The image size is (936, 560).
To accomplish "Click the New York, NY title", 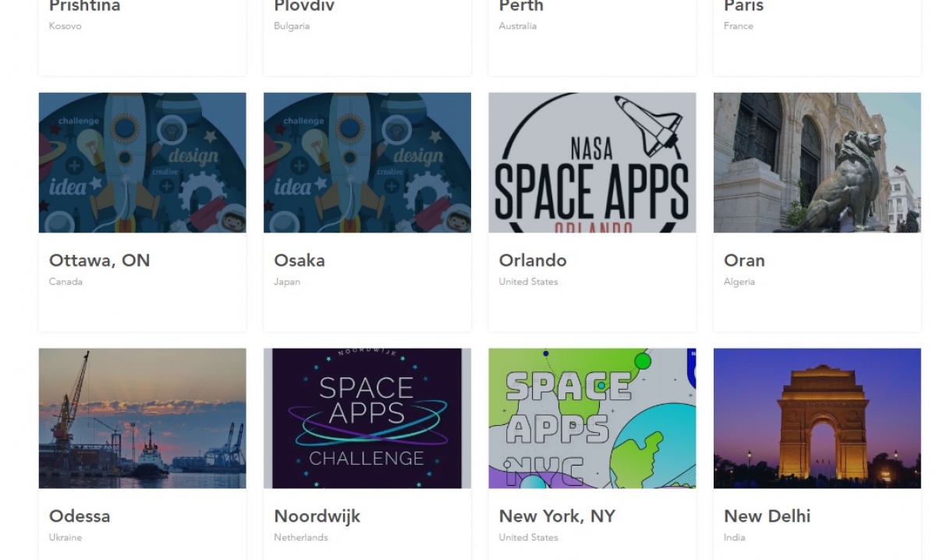I will point(557,516).
